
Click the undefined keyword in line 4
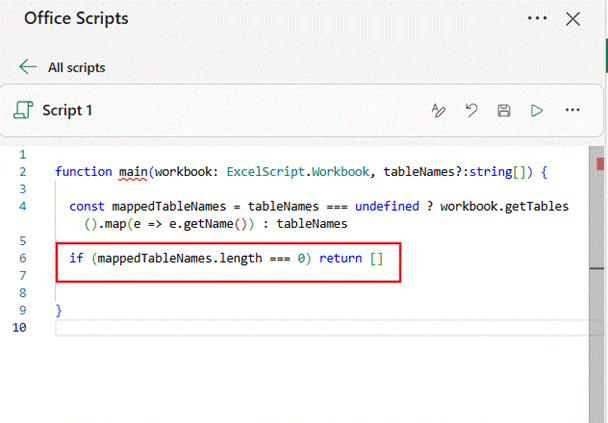pyautogui.click(x=387, y=206)
